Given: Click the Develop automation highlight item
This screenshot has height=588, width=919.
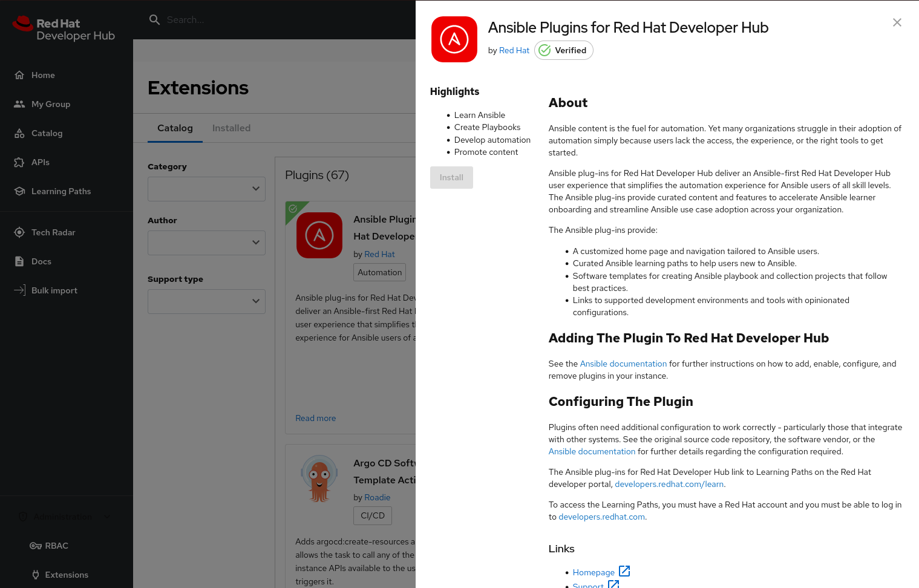Looking at the screenshot, I should (492, 140).
